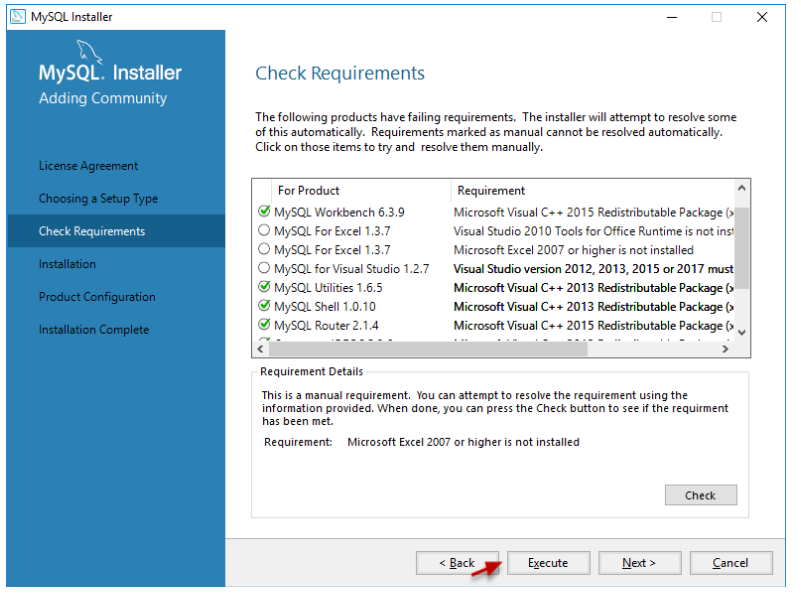Image resolution: width=801 pixels, height=600 pixels.
Task: Click the Next button
Action: point(640,563)
